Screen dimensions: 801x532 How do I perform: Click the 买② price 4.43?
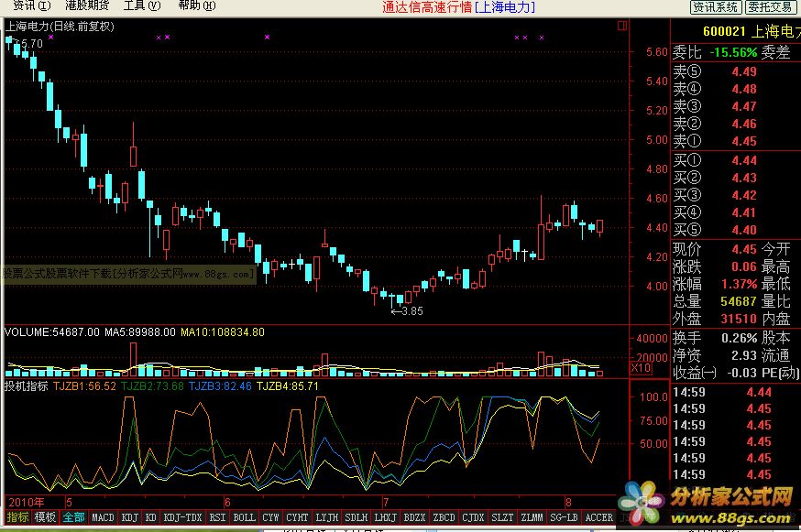[x=744, y=178]
